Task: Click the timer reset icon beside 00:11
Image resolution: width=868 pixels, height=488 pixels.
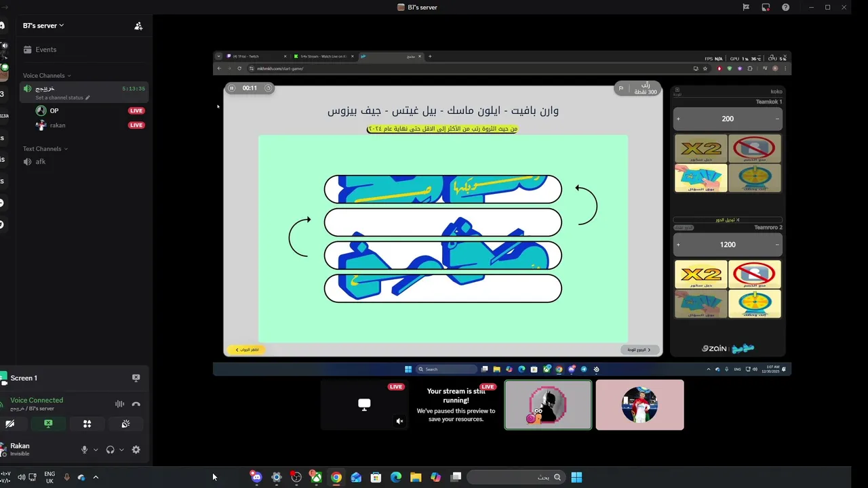Action: 269,88
